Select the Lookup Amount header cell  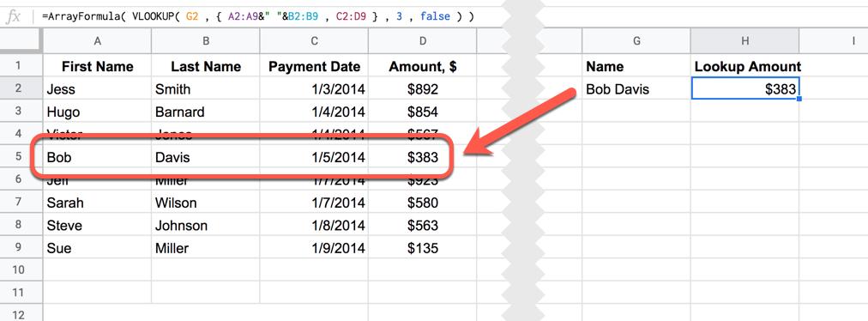[x=744, y=66]
